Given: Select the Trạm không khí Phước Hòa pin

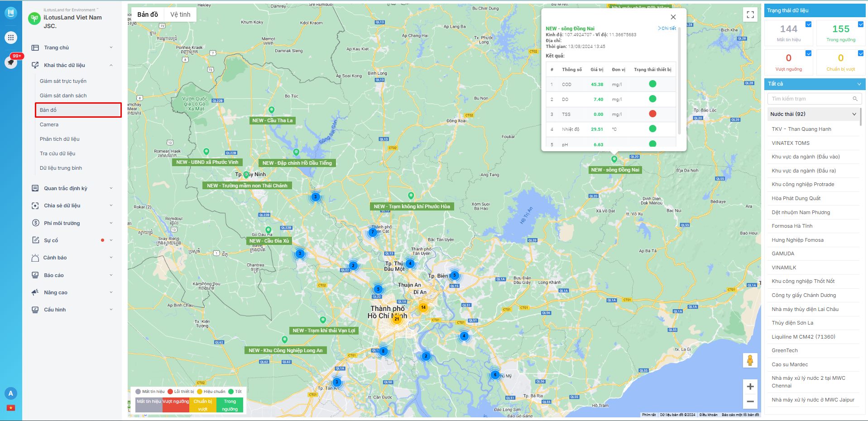Looking at the screenshot, I should 411,196.
